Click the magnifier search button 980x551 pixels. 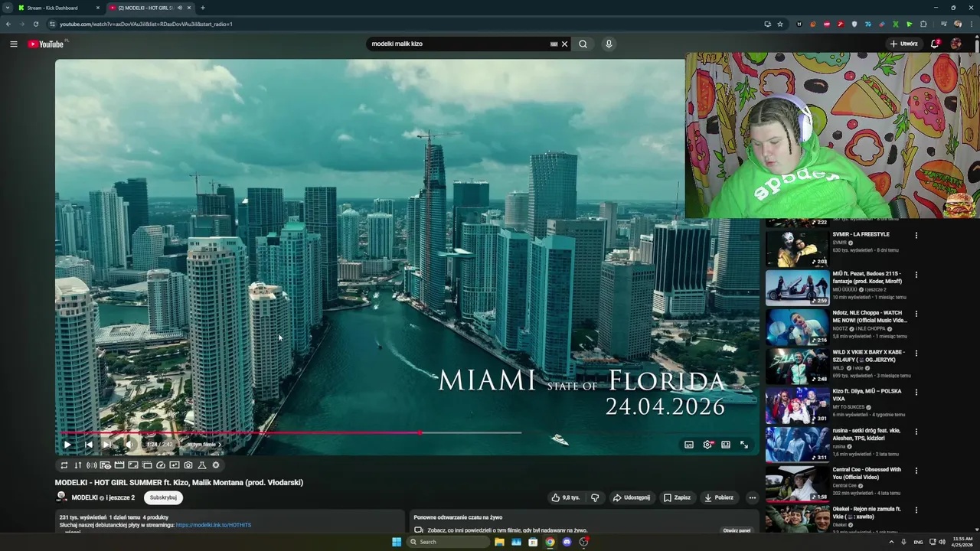click(583, 44)
